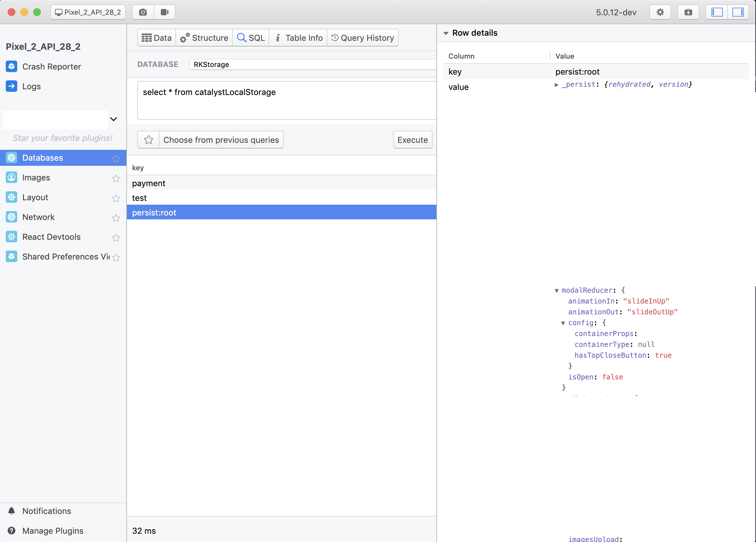Screen dimensions: 756x542
Task: Toggle the left sidebar visibility
Action: pos(717,12)
